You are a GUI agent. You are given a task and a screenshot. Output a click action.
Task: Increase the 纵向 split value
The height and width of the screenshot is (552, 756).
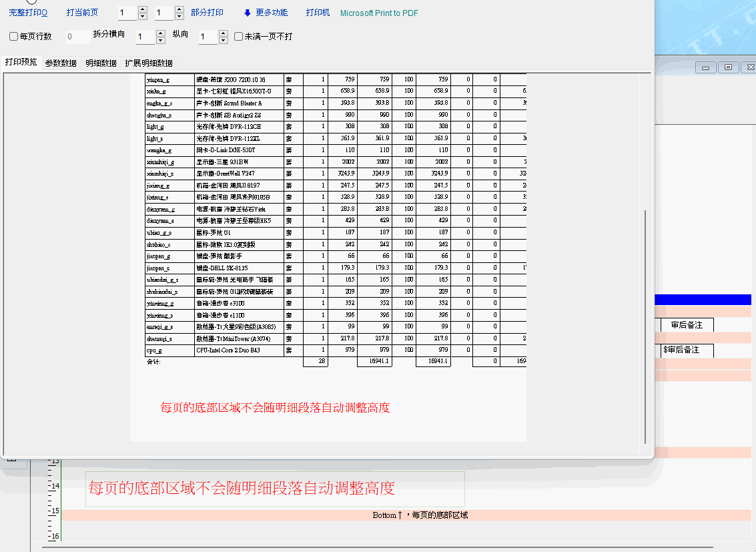[223, 33]
